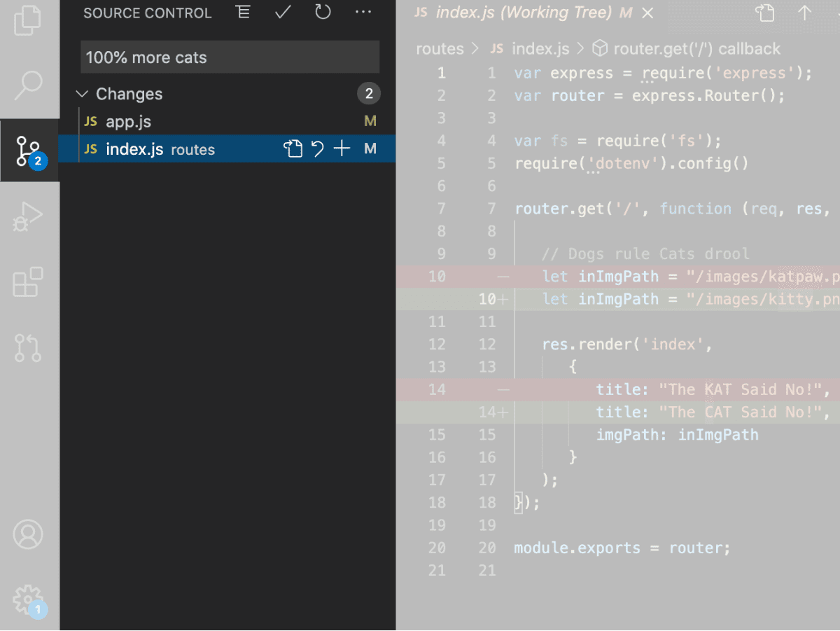
Task: Click the router.get('/') callback breadcrumb
Action: pos(686,48)
